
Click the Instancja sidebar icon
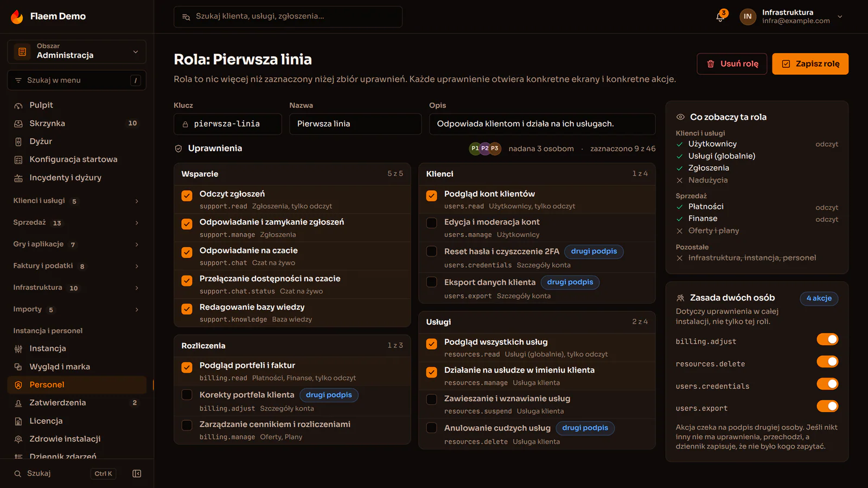coord(18,349)
